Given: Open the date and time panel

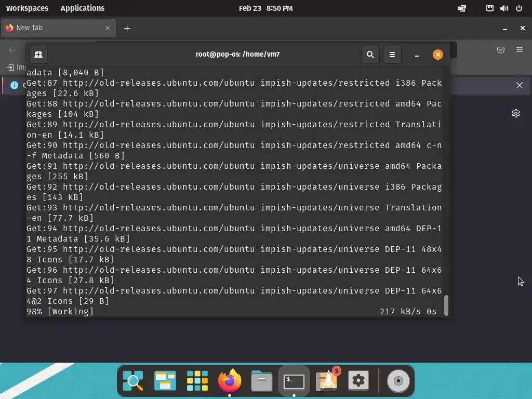Looking at the screenshot, I should point(265,8).
